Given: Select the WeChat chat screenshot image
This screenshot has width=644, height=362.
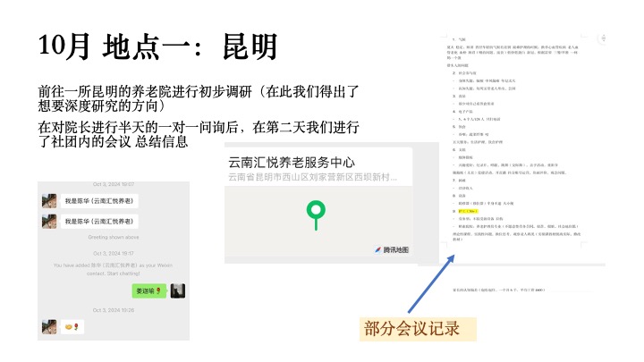Looking at the screenshot, I should click(114, 259).
